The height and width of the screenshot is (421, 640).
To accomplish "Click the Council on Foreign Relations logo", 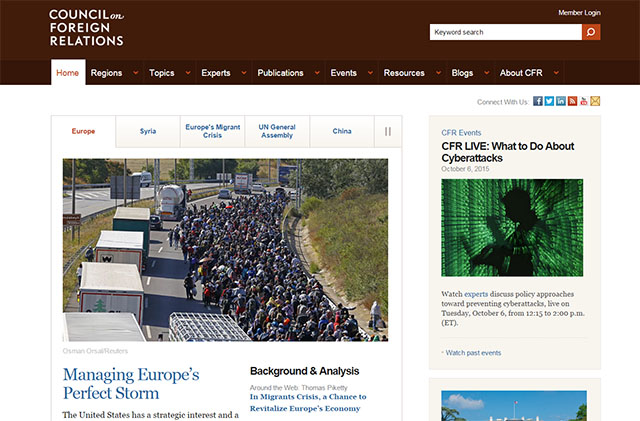I will (86, 28).
